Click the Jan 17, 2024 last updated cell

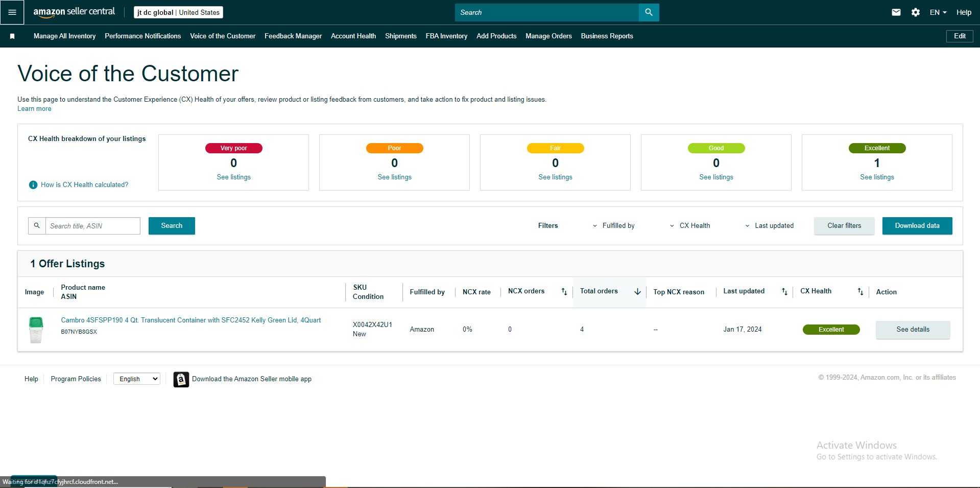click(743, 330)
